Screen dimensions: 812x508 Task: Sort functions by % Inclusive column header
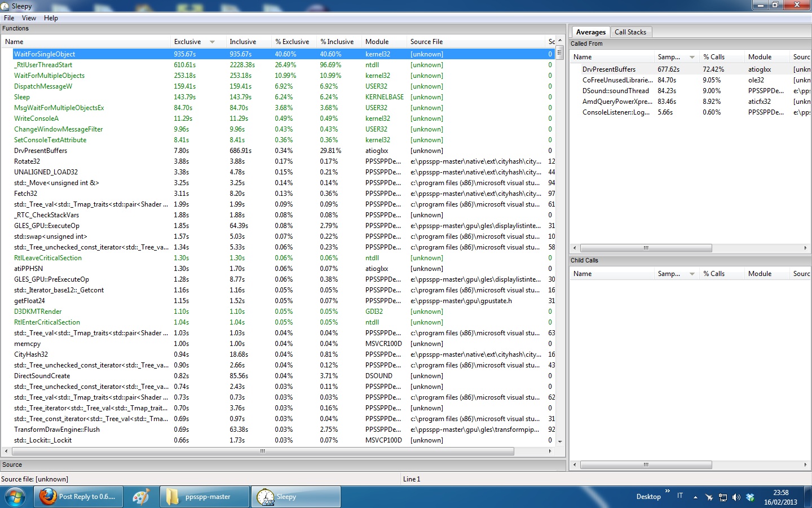click(337, 42)
